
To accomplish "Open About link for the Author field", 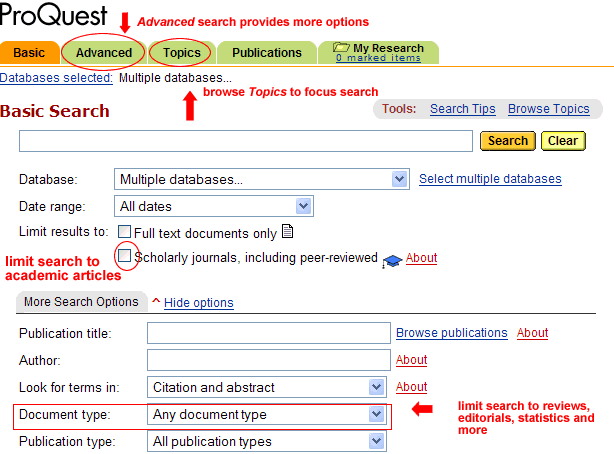I will (411, 360).
